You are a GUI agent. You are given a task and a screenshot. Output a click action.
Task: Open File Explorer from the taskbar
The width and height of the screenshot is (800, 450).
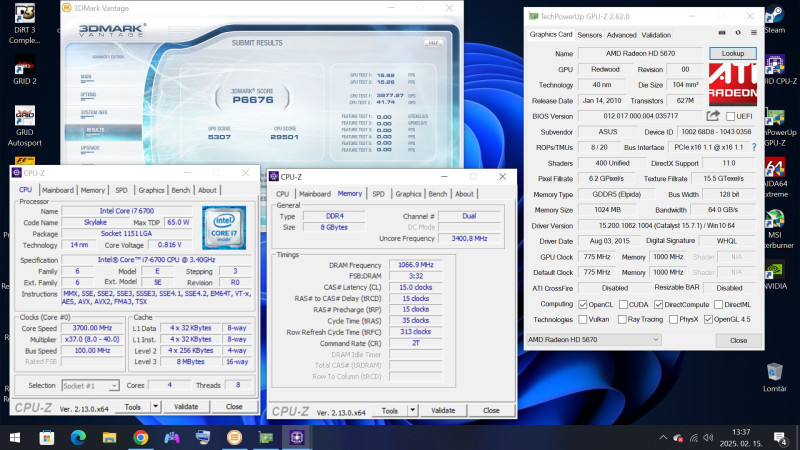click(109, 437)
